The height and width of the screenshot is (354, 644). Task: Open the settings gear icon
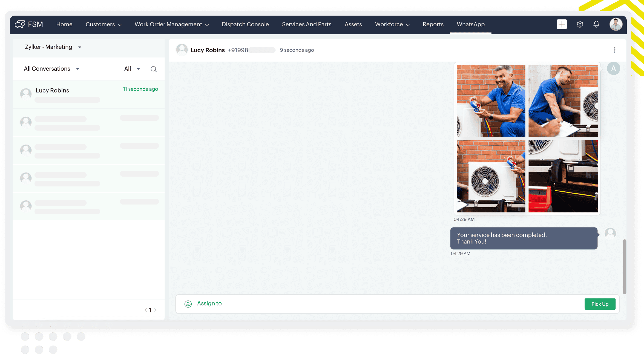coord(580,24)
